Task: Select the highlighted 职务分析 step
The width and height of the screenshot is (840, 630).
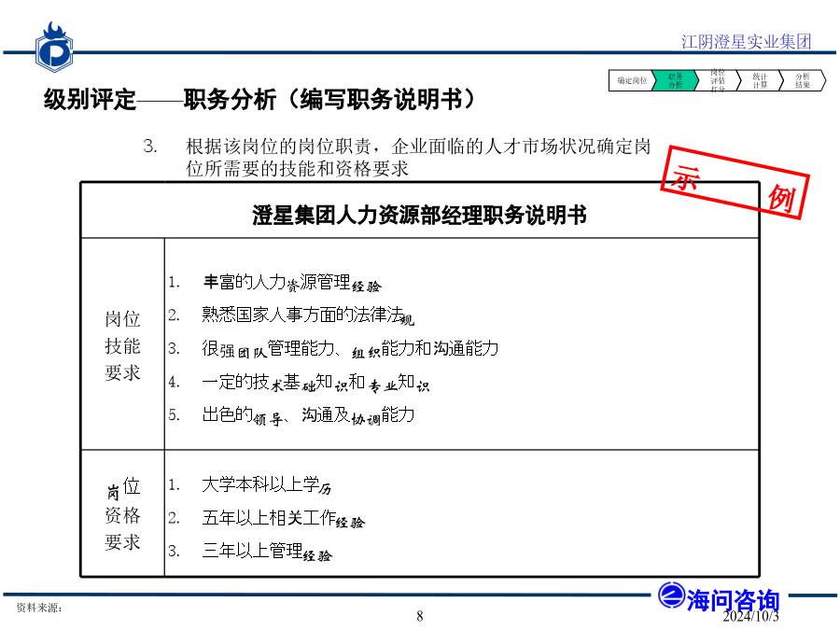Action: 675,81
